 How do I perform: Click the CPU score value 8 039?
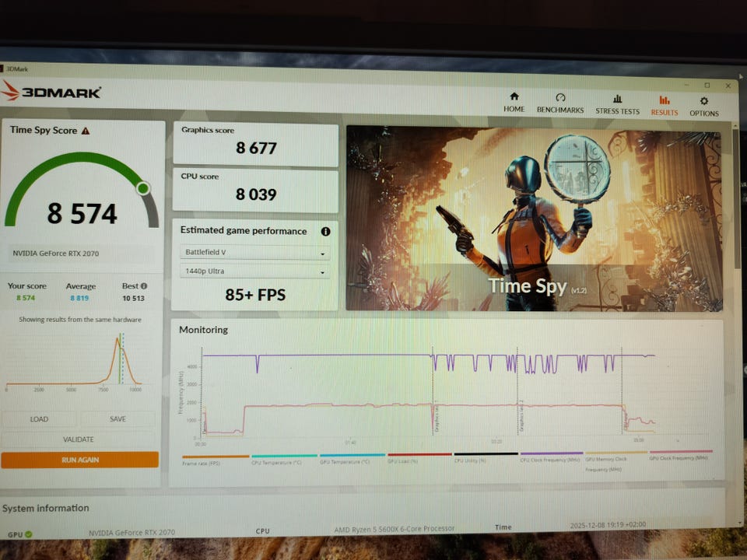(x=256, y=194)
